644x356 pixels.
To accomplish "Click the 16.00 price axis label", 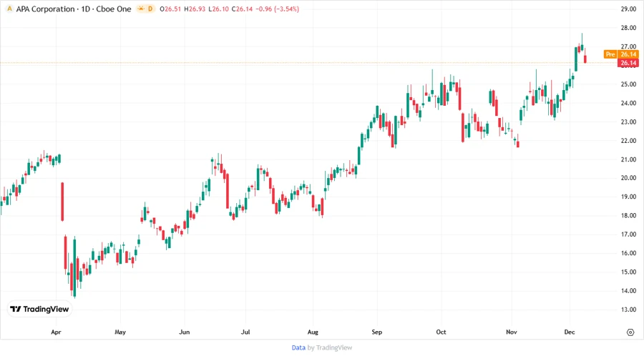I will (x=628, y=253).
